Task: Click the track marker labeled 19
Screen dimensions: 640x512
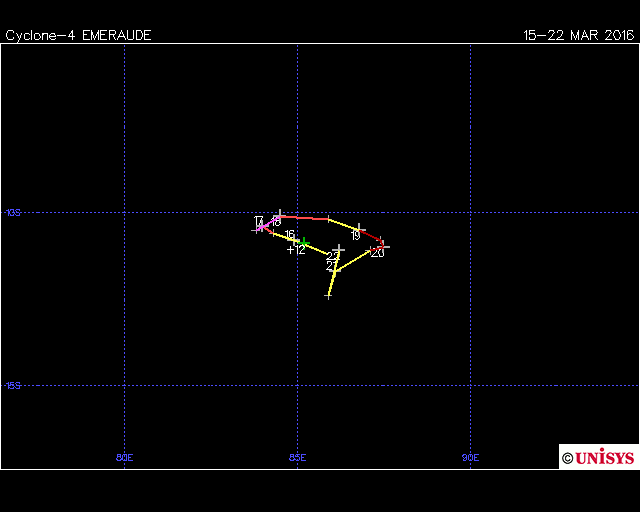Action: click(359, 228)
